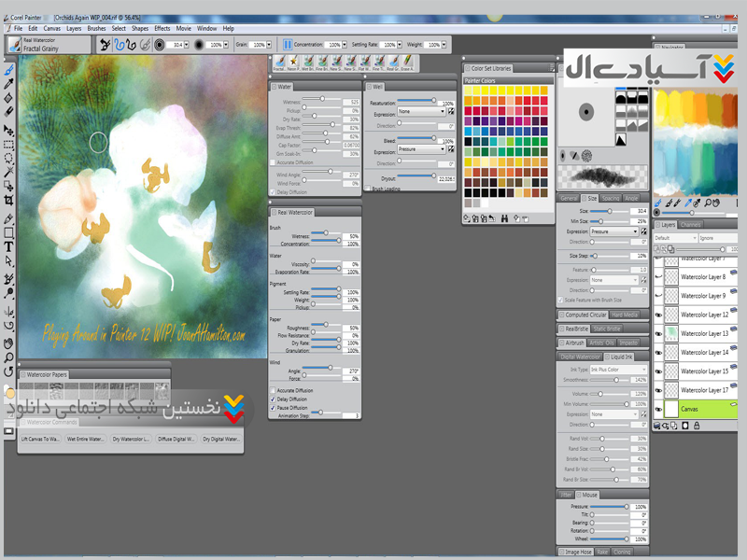Toggle the Pause Diffusion checkbox
The width and height of the screenshot is (747, 560).
tap(273, 408)
